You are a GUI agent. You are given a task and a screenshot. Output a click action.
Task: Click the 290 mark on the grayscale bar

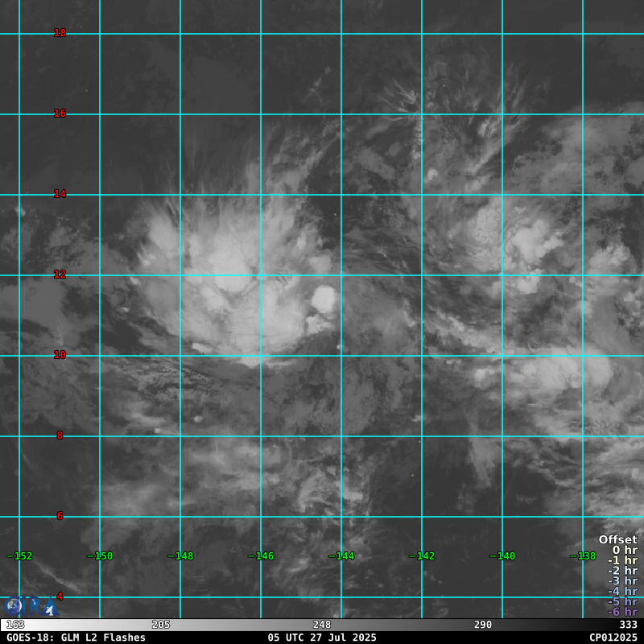click(483, 625)
